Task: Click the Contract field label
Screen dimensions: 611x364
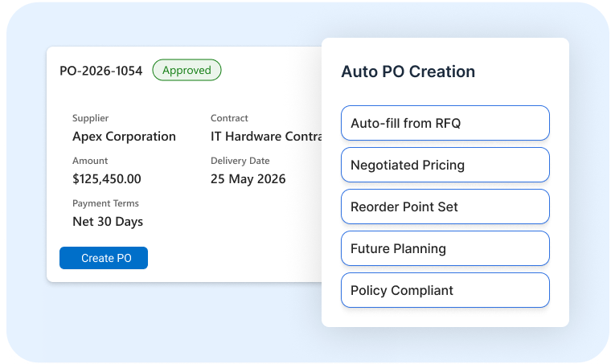Action: click(229, 118)
